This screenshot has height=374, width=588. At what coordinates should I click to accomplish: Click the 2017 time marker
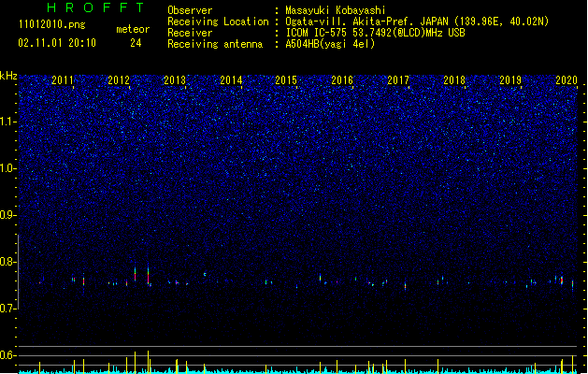click(398, 80)
